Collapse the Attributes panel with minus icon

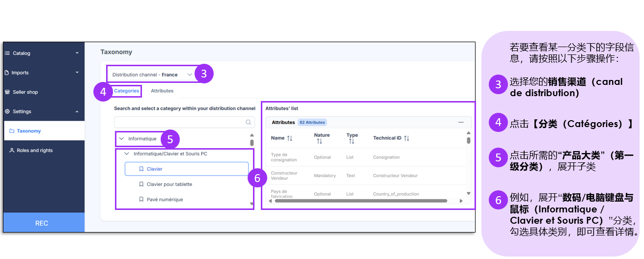(461, 122)
